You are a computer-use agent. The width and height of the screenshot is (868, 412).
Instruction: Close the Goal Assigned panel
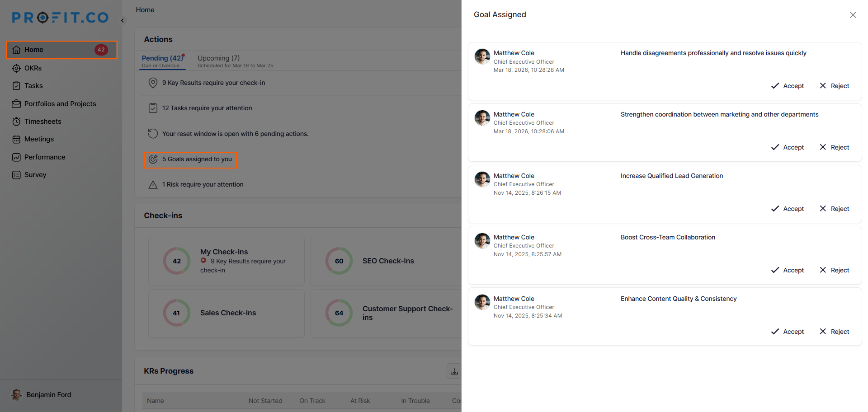[853, 15]
